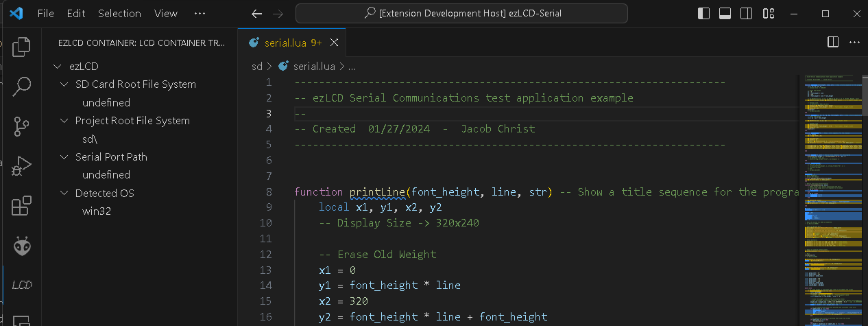The image size is (868, 326).
Task: Split the editor to the right
Action: point(833,43)
